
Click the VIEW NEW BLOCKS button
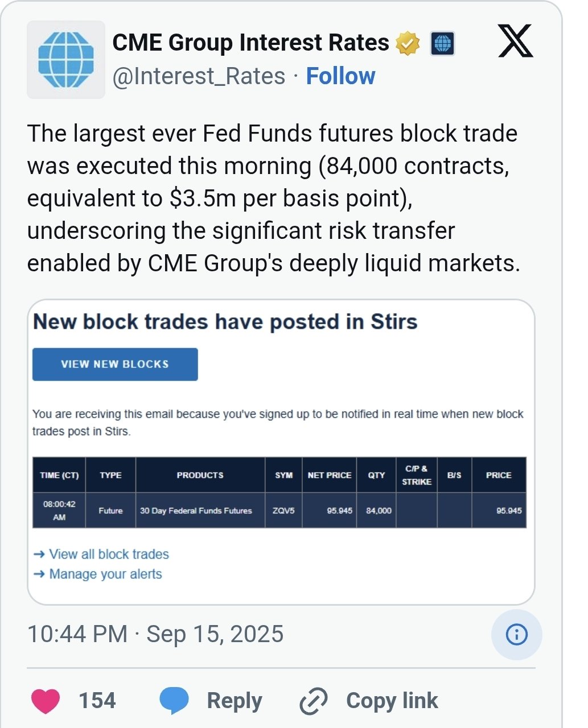(115, 364)
